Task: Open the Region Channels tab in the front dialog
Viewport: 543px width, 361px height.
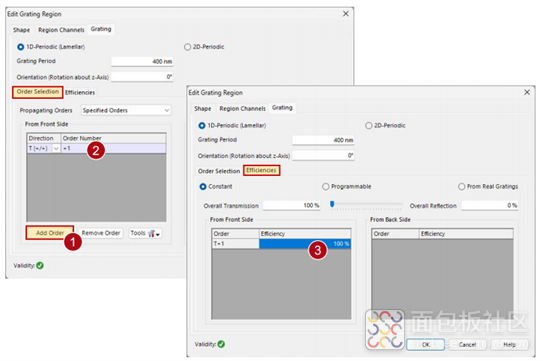Action: 242,108
